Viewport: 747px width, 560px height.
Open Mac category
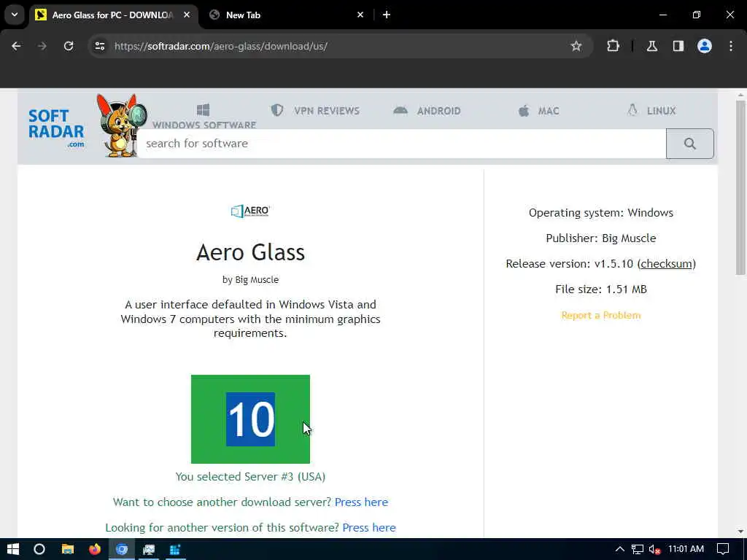(x=538, y=111)
